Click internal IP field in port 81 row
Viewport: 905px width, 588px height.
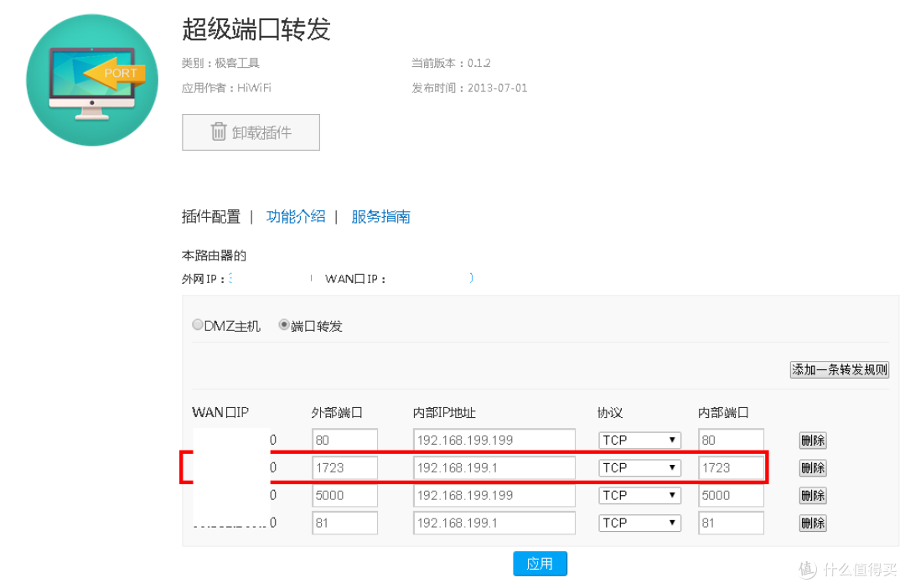tap(494, 524)
